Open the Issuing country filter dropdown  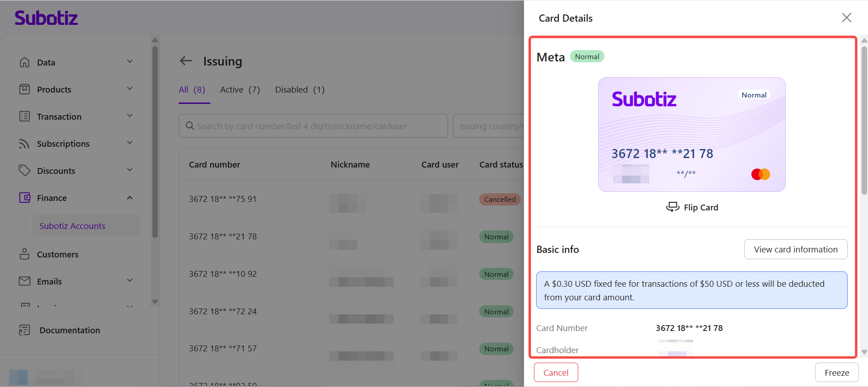489,126
